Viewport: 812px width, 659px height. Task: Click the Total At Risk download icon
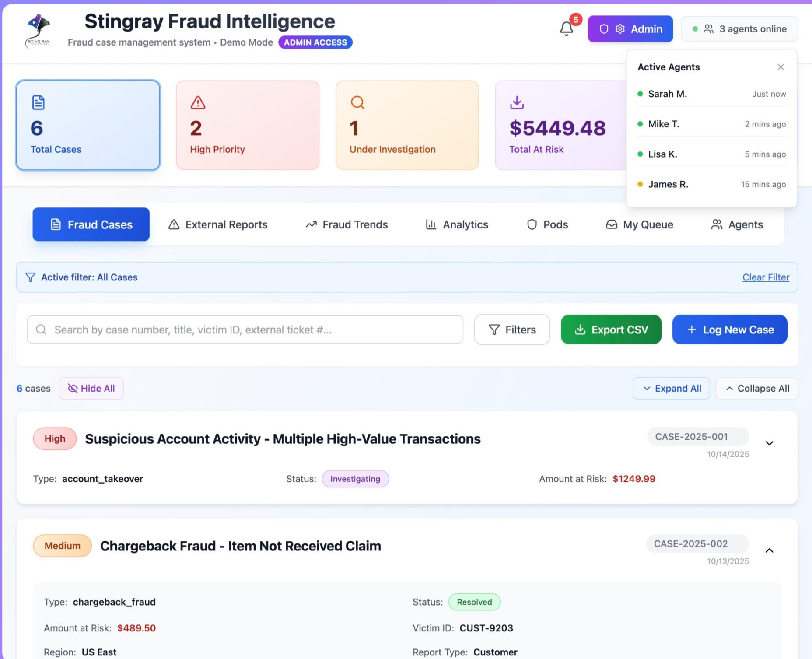click(x=517, y=102)
